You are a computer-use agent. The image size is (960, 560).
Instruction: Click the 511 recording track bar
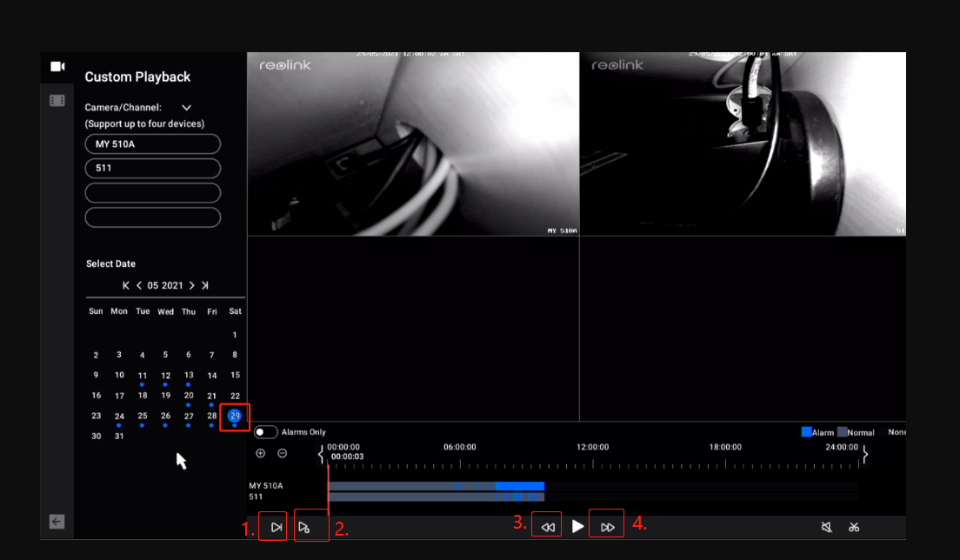click(436, 497)
